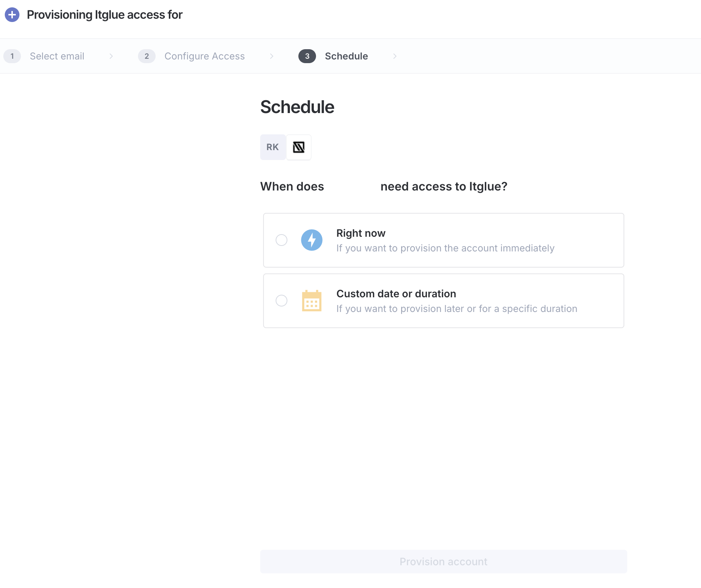Return to Configure Access step
Screen dimensions: 701x588
click(x=204, y=56)
